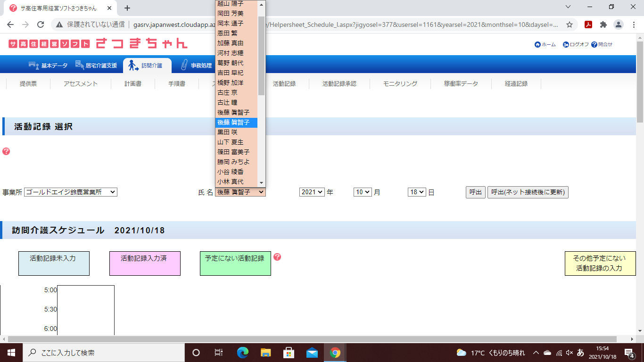Click the red help icon under 活動記録 選択

[x=6, y=151]
